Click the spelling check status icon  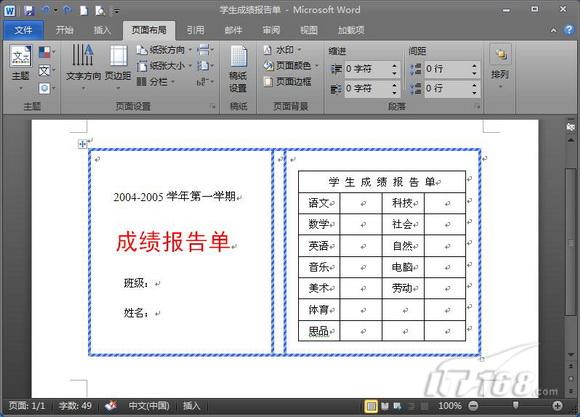click(x=111, y=406)
